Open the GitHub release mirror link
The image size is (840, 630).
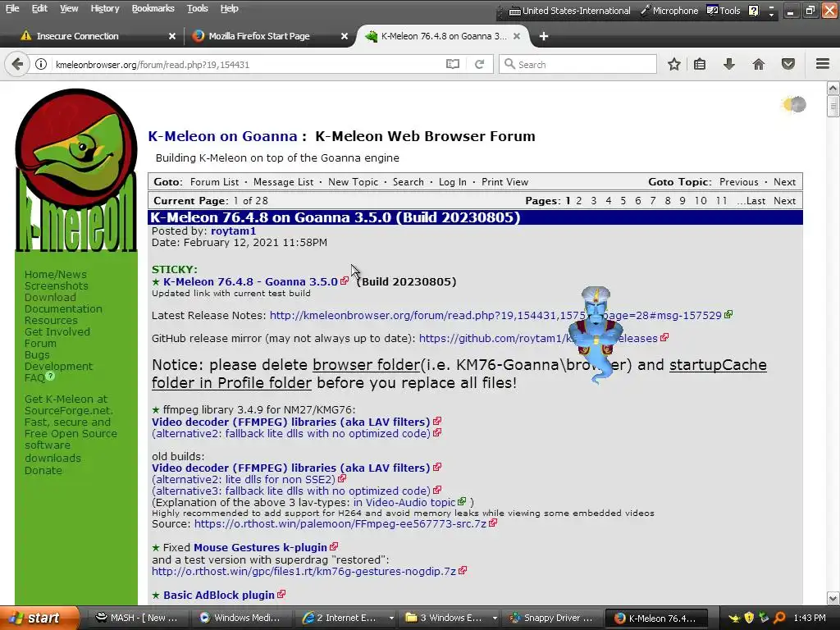(538, 339)
